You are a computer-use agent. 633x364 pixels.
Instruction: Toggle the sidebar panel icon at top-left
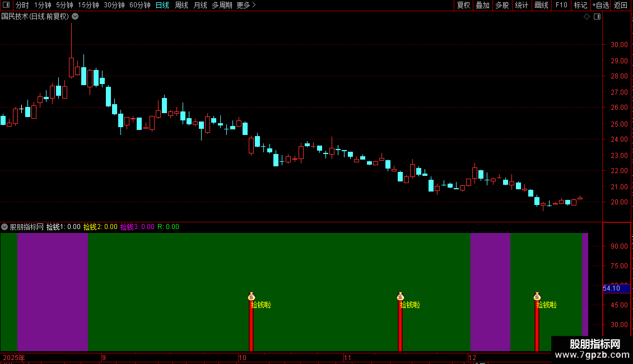pyautogui.click(x=6, y=5)
